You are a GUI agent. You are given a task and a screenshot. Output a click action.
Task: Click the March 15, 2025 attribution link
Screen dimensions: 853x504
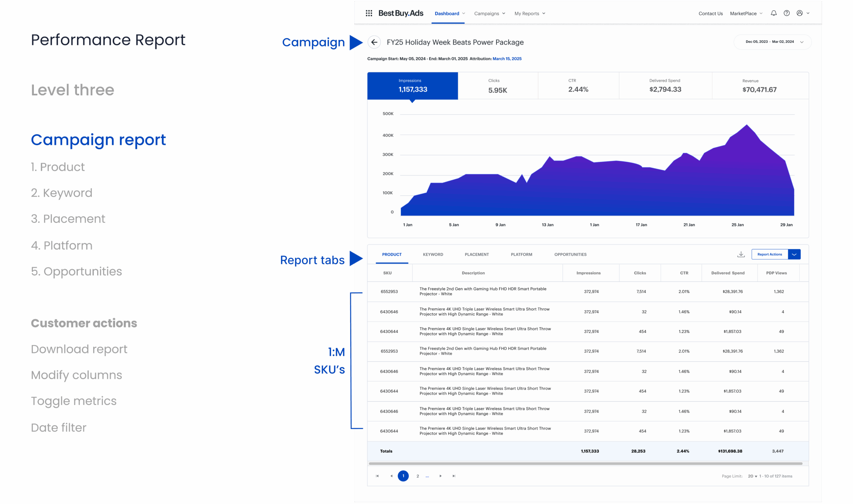click(x=507, y=59)
